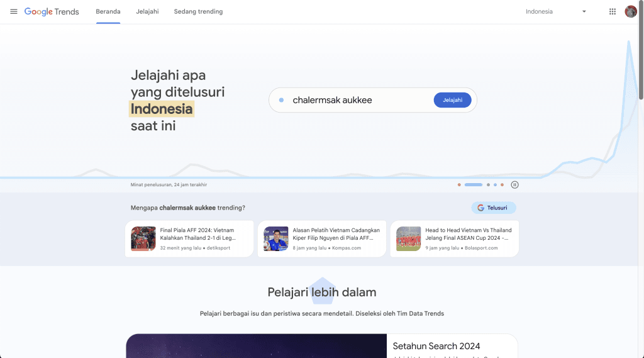The width and height of the screenshot is (644, 358).
Task: Select the light blue fourth carousel dot
Action: pyautogui.click(x=496, y=185)
